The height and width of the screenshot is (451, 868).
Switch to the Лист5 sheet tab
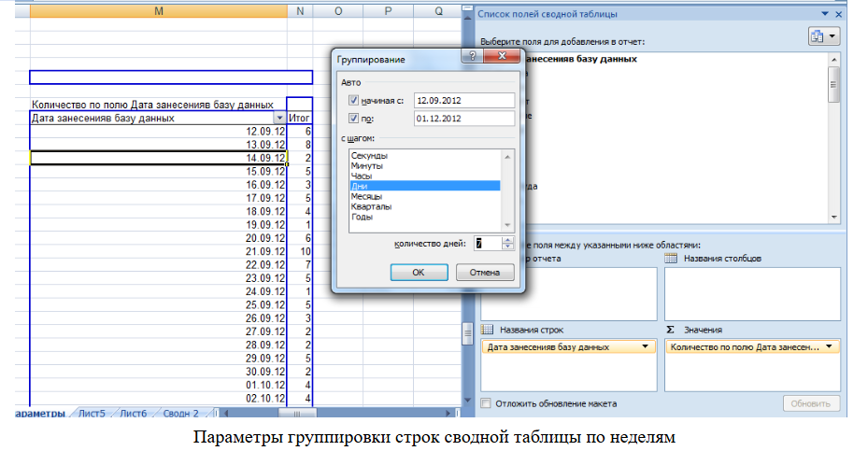point(91,413)
